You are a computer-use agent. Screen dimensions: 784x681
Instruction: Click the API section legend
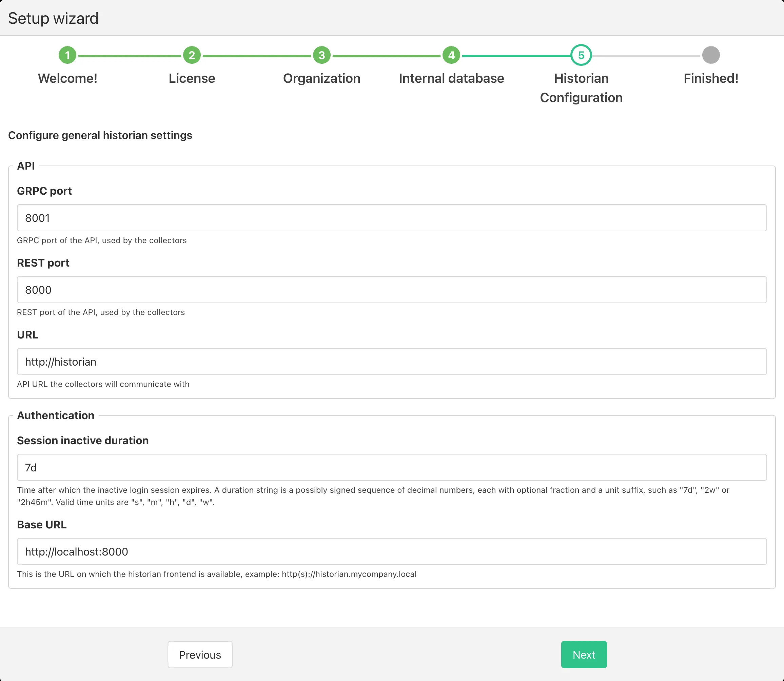point(26,166)
